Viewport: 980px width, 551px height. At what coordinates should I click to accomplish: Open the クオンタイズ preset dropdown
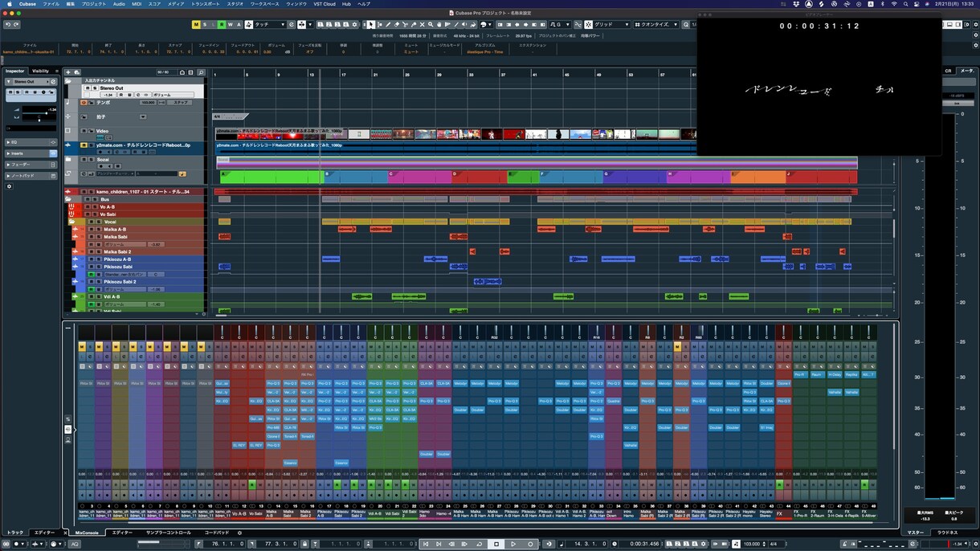(x=656, y=25)
